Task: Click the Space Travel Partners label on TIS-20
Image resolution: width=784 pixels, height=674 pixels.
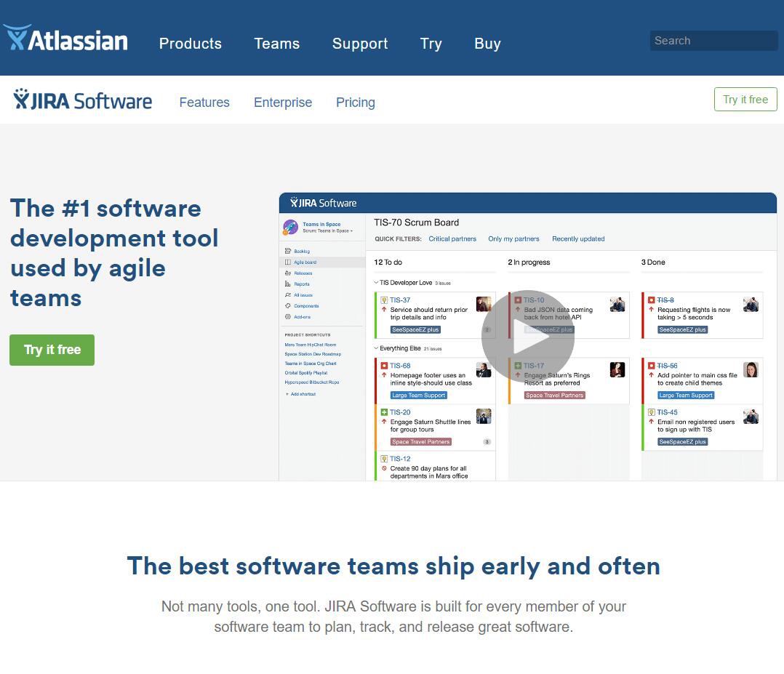Action: (x=421, y=441)
